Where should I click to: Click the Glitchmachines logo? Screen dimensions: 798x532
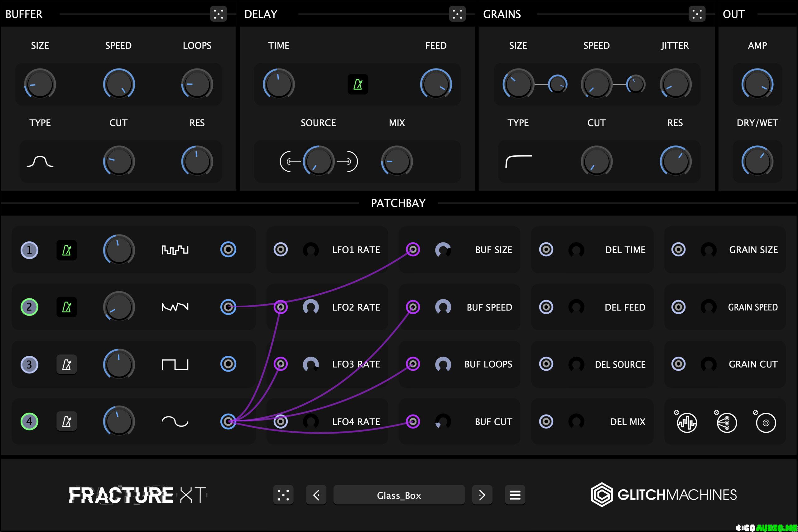pyautogui.click(x=664, y=495)
